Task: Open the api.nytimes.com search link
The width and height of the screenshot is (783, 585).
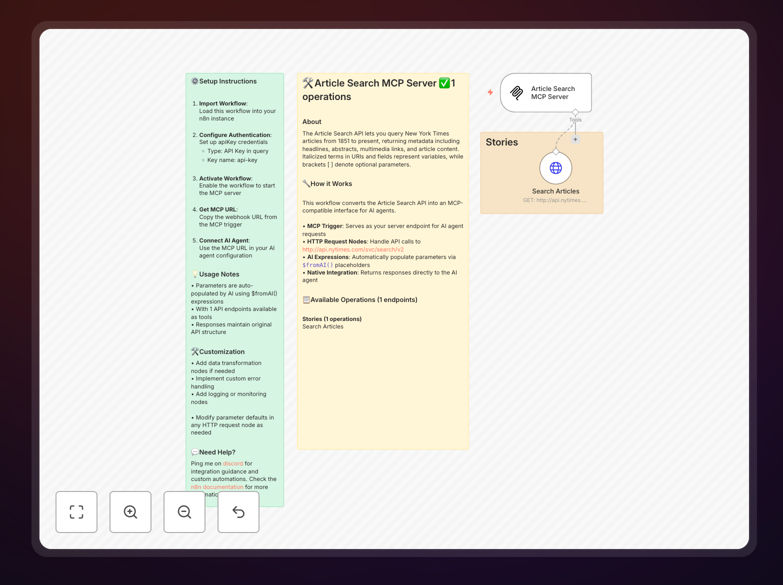Action: pyautogui.click(x=353, y=249)
